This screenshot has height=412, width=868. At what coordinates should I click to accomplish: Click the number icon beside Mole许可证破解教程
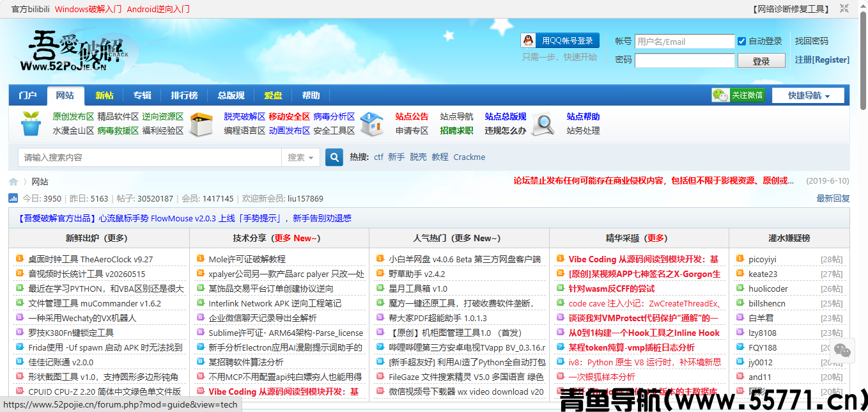(201, 259)
